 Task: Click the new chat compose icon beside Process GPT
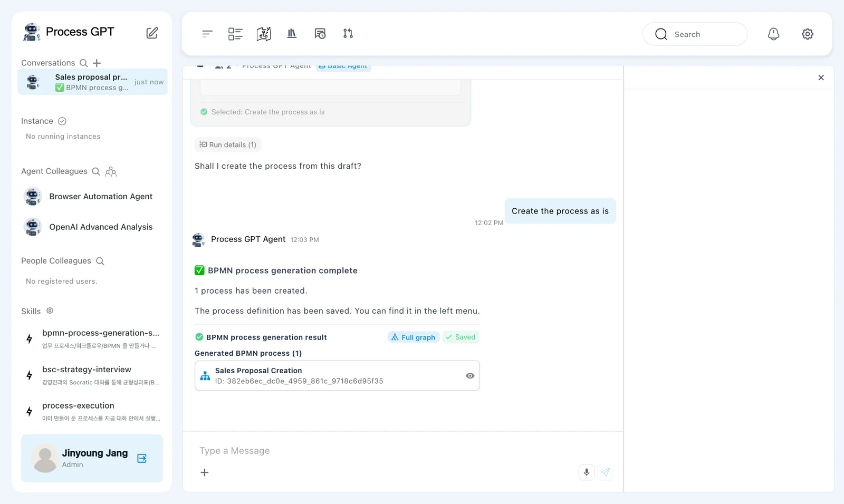pyautogui.click(x=152, y=33)
